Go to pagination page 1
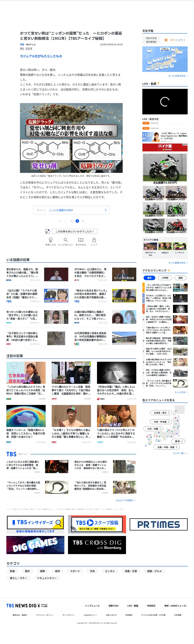Screen dimensions: 194x644 [59, 221]
